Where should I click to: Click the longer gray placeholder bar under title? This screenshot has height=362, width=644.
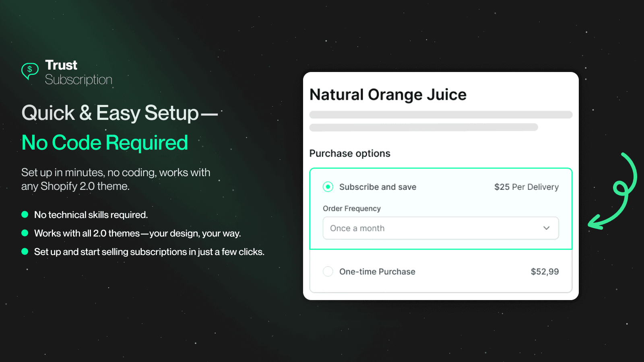coord(441,115)
